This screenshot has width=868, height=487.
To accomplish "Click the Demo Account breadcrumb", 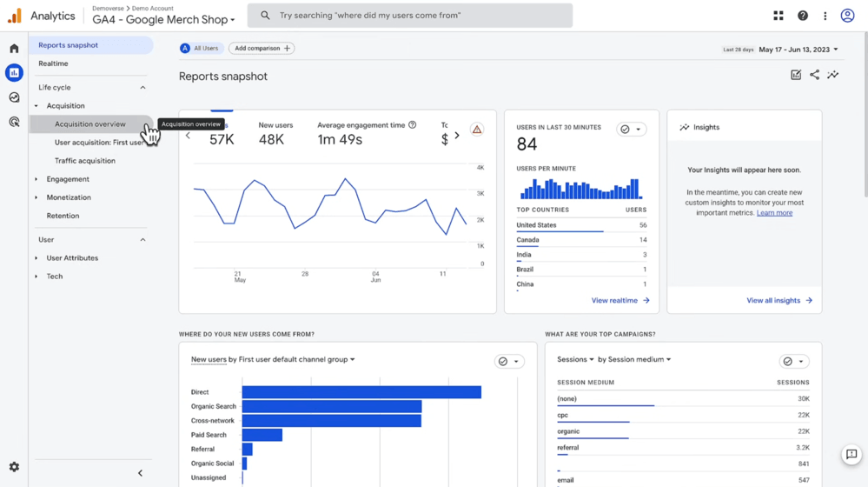I will (x=152, y=9).
